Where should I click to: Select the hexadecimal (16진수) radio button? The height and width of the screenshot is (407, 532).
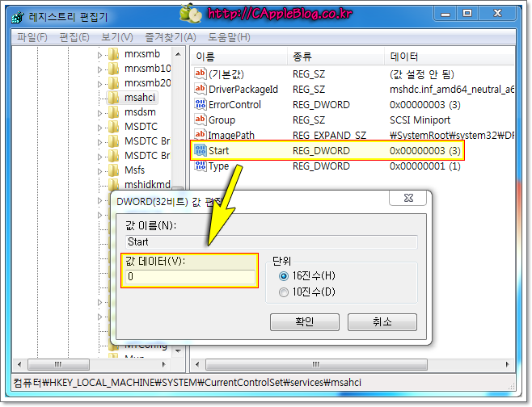pyautogui.click(x=283, y=275)
